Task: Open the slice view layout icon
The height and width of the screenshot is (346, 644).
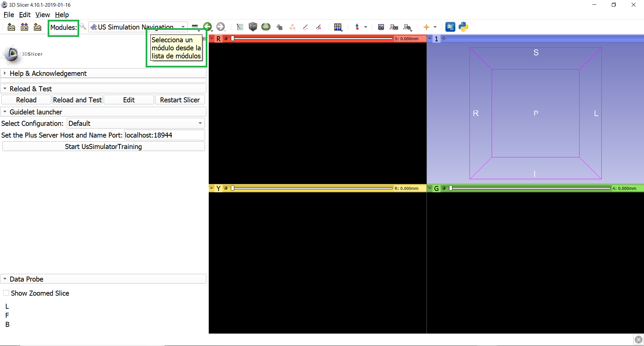Action: point(338,27)
